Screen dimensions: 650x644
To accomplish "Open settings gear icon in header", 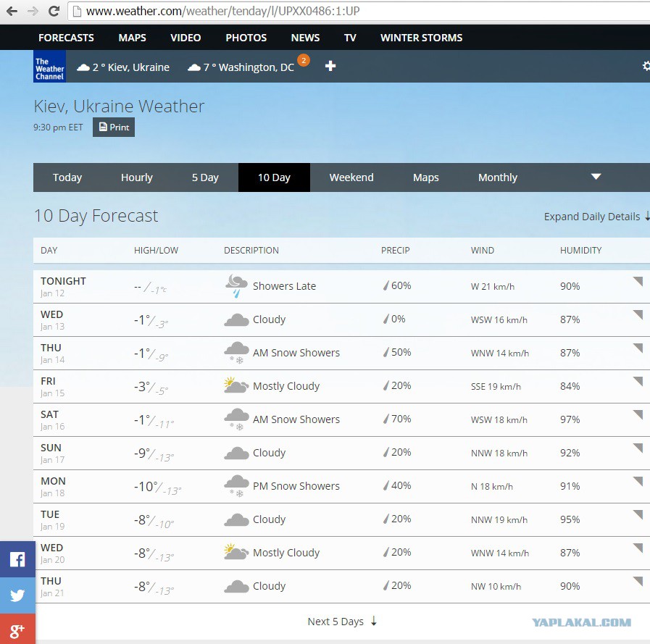I will [646, 66].
